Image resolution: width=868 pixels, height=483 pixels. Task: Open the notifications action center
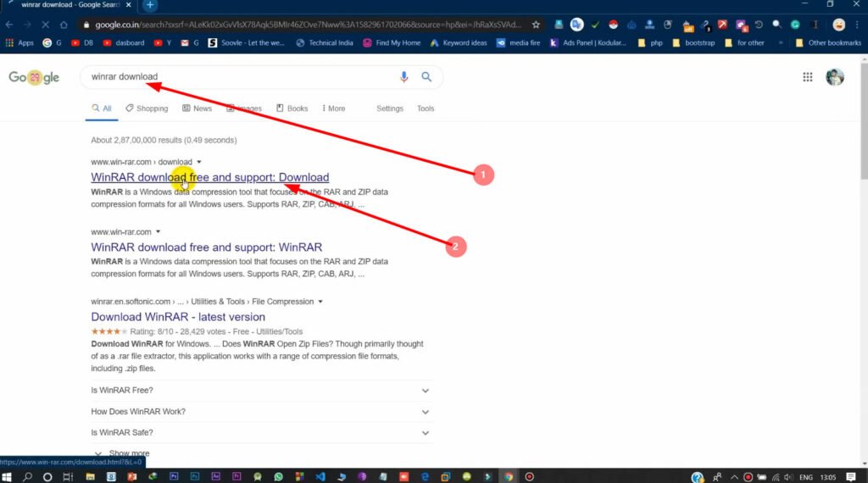(x=851, y=477)
